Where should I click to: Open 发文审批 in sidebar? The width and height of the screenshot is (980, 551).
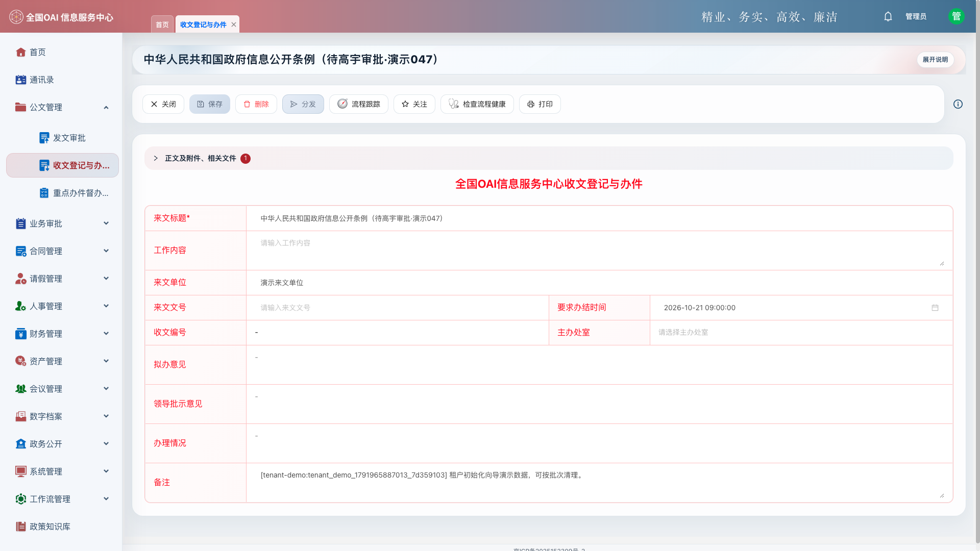(x=63, y=138)
